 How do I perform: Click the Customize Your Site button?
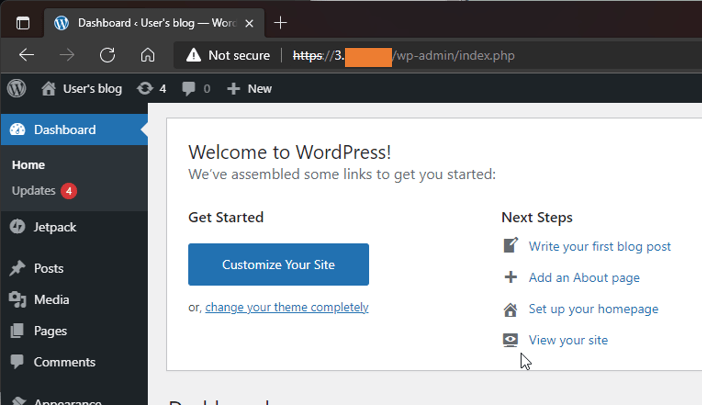pyautogui.click(x=278, y=264)
